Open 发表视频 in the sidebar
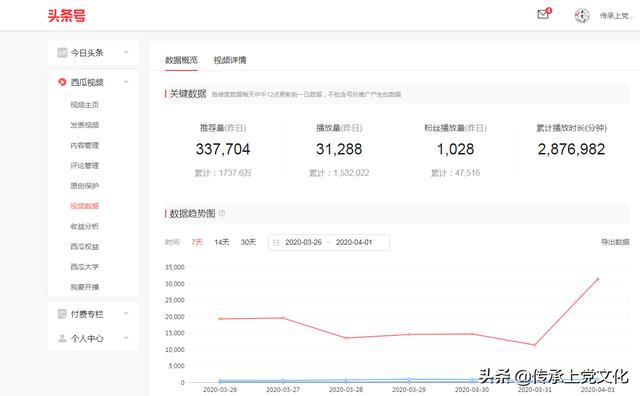This screenshot has height=396, width=640. coord(84,125)
